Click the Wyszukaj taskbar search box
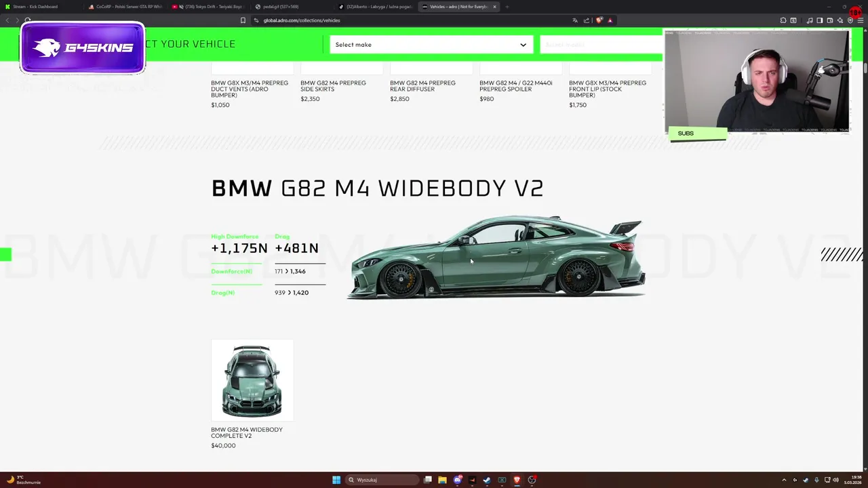868x488 pixels. (x=382, y=480)
